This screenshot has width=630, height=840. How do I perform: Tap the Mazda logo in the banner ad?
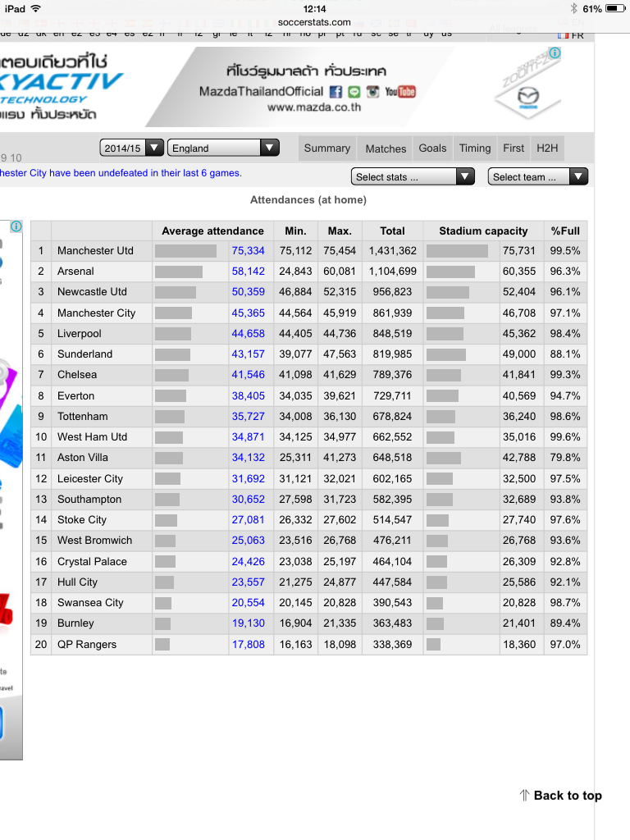point(528,97)
